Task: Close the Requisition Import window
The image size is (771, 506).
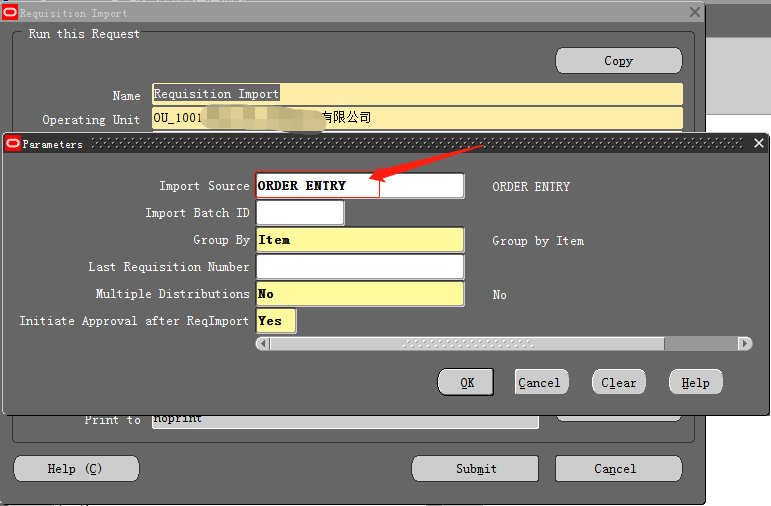Action: coord(695,12)
